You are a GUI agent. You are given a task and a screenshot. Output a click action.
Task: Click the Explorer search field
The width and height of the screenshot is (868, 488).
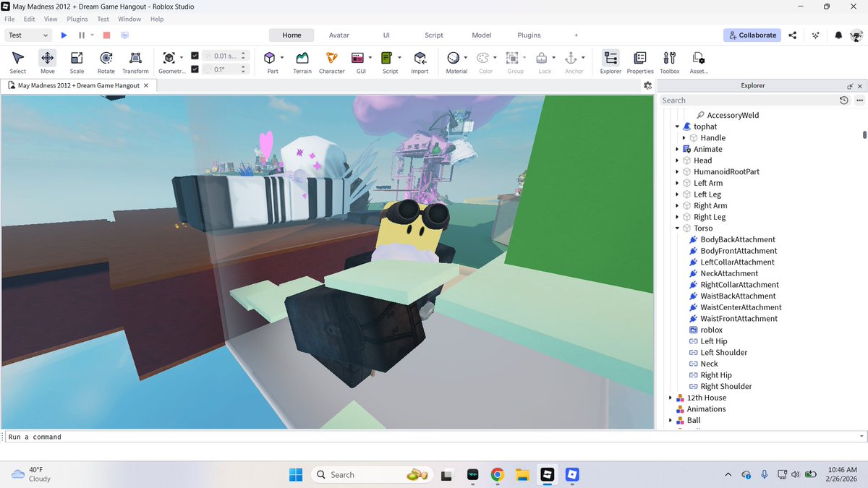coord(747,100)
